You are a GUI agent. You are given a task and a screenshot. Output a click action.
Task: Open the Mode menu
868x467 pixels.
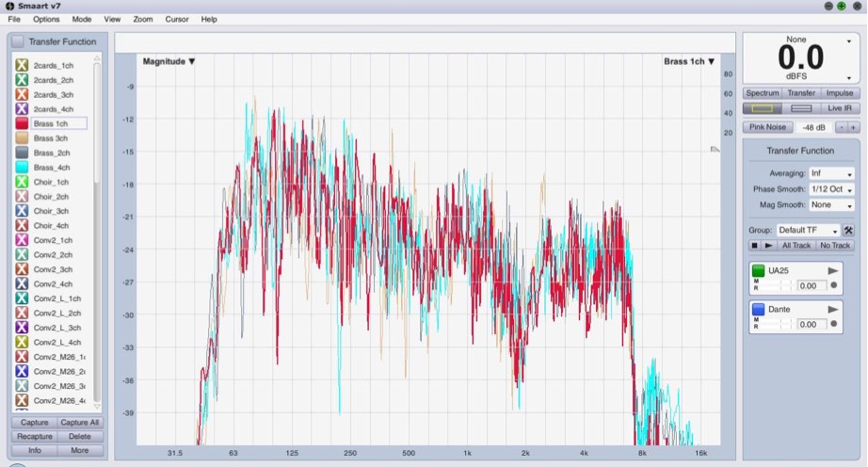(x=81, y=19)
